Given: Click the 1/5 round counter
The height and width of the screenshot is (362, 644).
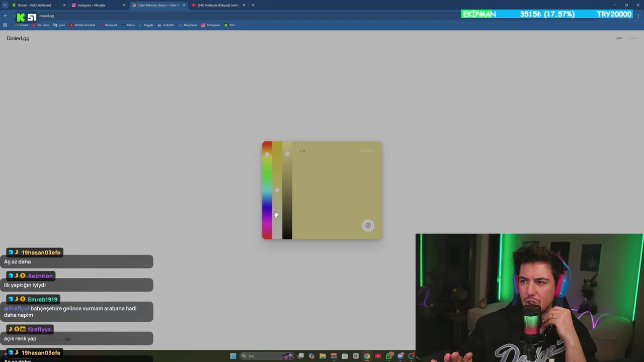Looking at the screenshot, I should tap(302, 151).
